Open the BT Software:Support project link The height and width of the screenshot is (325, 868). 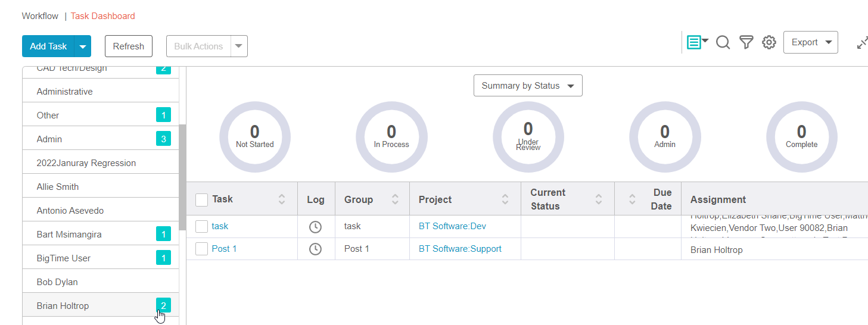tap(460, 249)
